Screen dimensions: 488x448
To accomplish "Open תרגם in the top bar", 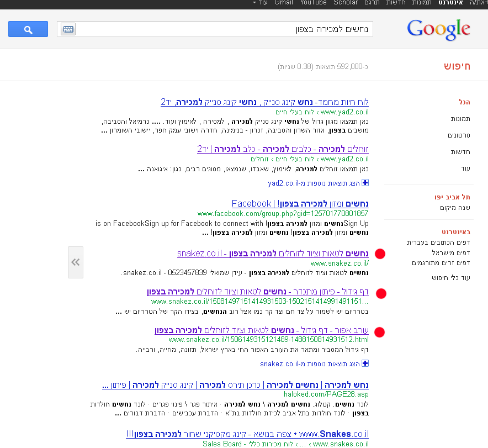I will 372,3.
